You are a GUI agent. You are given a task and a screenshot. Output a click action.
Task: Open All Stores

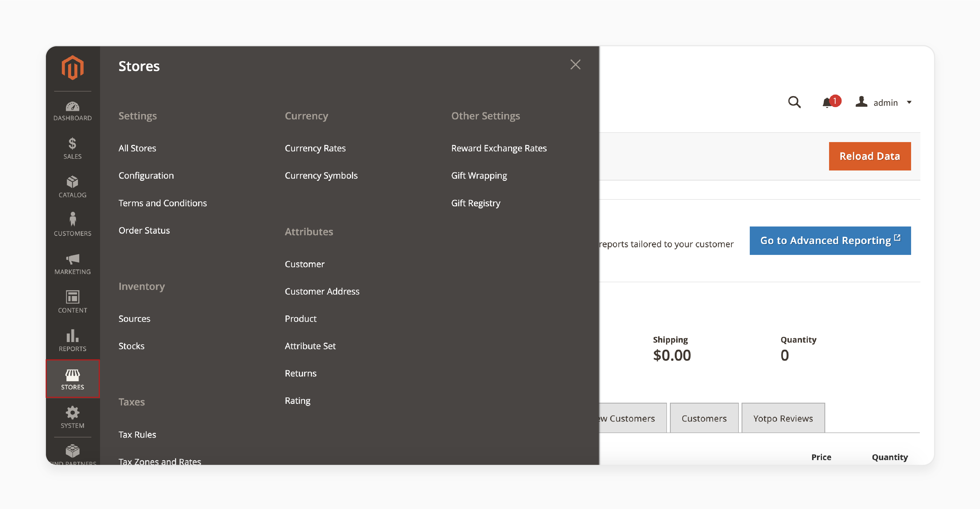click(137, 148)
